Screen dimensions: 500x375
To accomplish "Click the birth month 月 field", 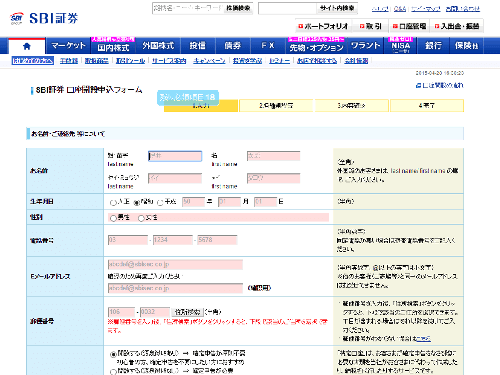I will [x=229, y=202].
